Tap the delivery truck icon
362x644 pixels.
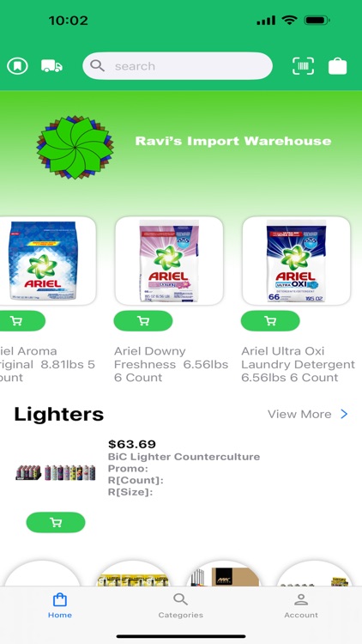[x=51, y=66]
